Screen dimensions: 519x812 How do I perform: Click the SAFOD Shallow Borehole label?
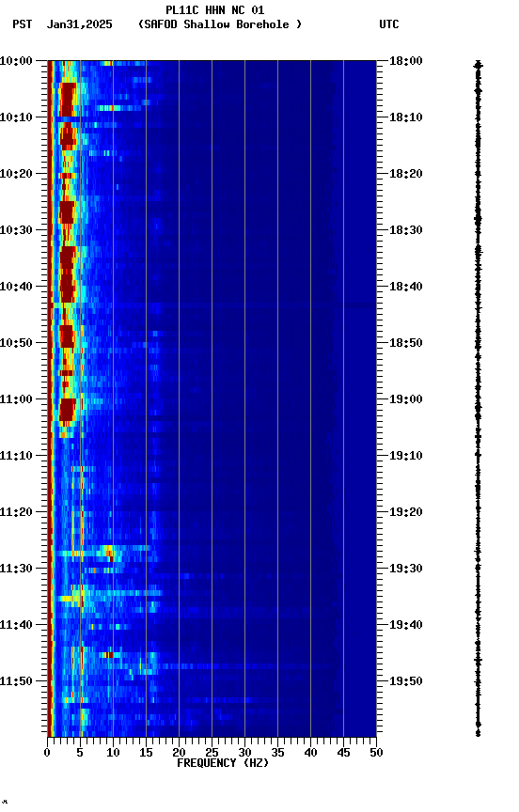[220, 24]
